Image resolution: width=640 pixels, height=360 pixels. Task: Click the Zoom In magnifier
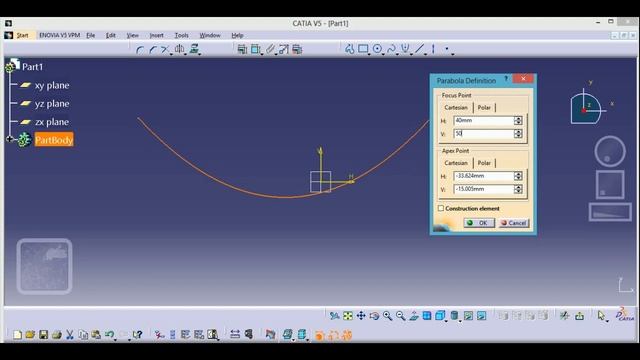point(387,316)
